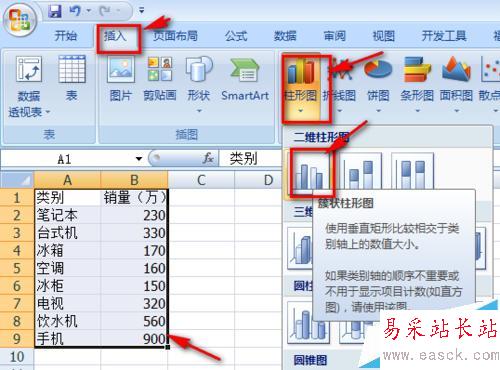Open the 条形图 bar chart menu

click(x=417, y=85)
